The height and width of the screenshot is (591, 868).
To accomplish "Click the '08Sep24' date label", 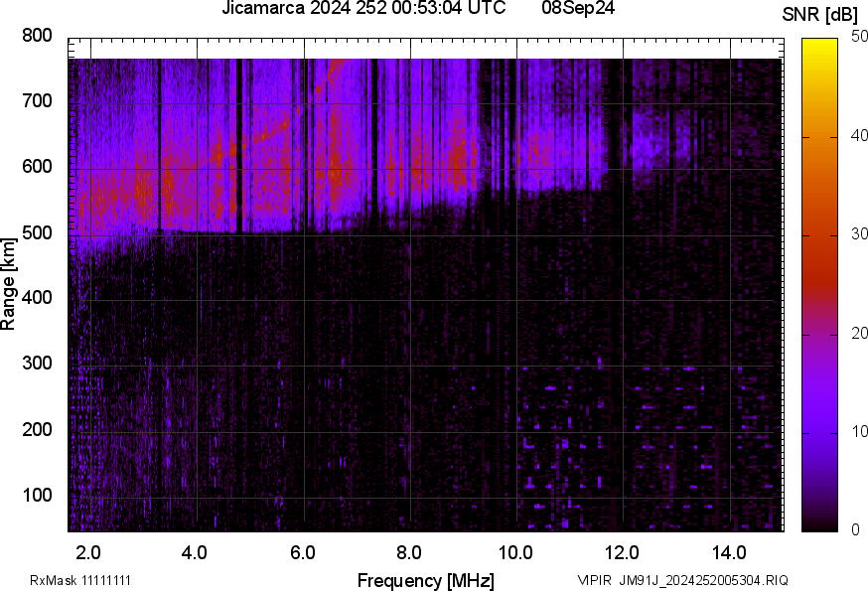I will tap(578, 9).
